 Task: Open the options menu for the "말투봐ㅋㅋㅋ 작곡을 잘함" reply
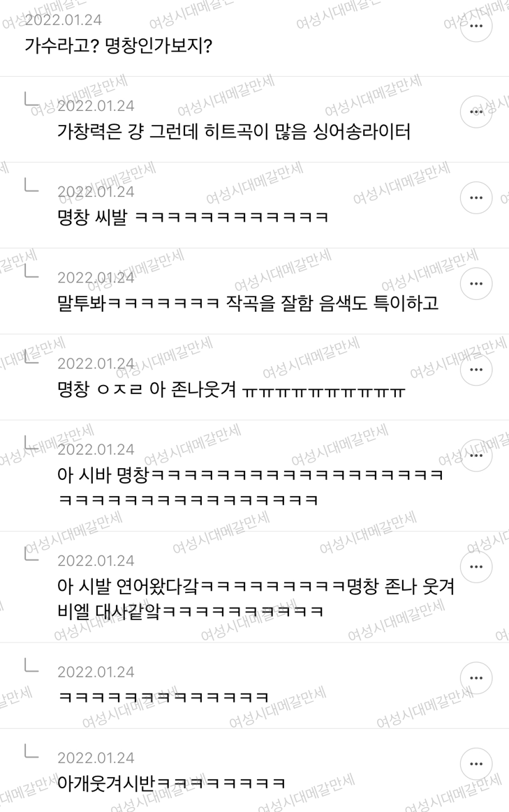pyautogui.click(x=475, y=284)
